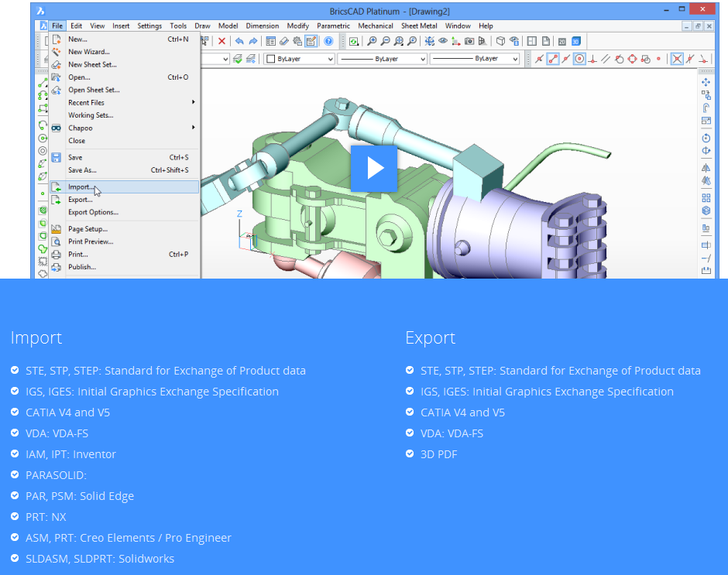Select the Rectangle tool in the left toolbar

pos(43,108)
